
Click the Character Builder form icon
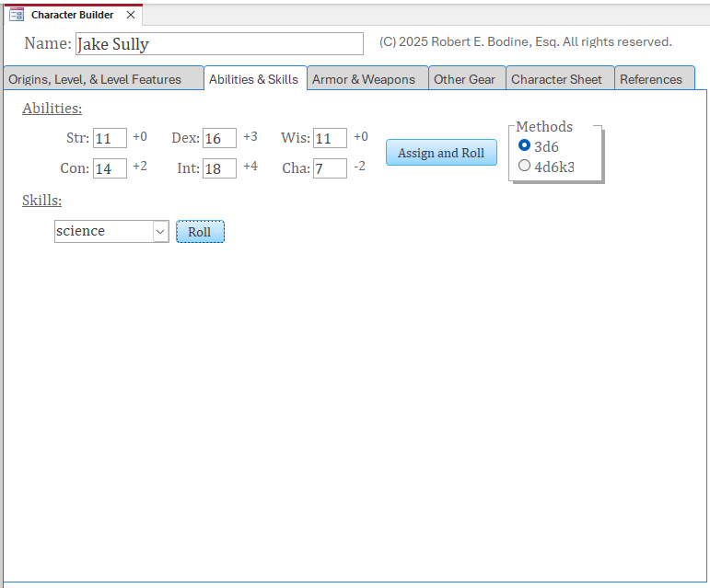17,15
